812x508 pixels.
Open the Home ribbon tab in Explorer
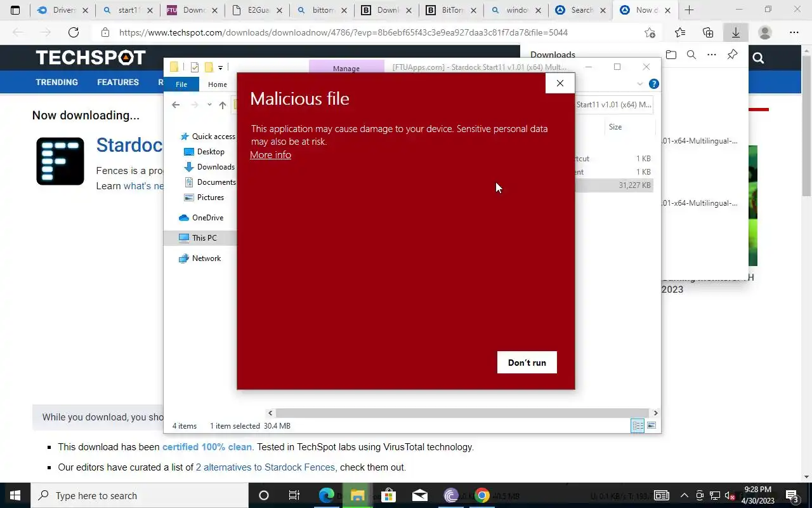pos(218,84)
